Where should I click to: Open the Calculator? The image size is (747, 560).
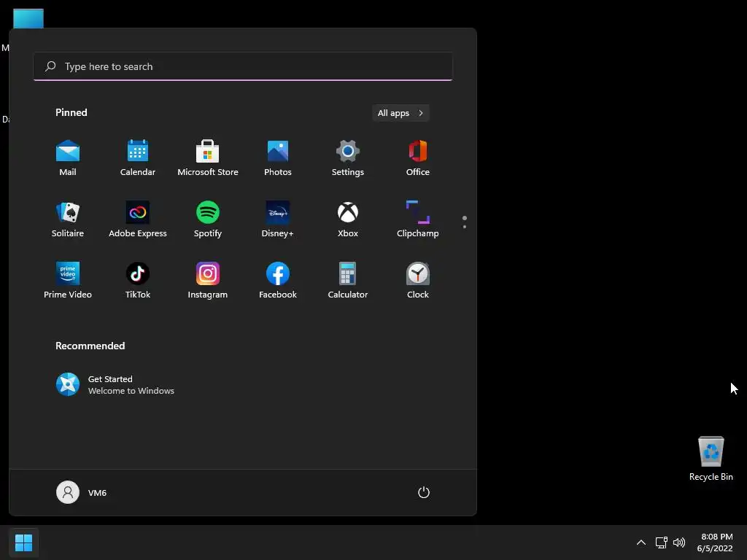pos(348,281)
